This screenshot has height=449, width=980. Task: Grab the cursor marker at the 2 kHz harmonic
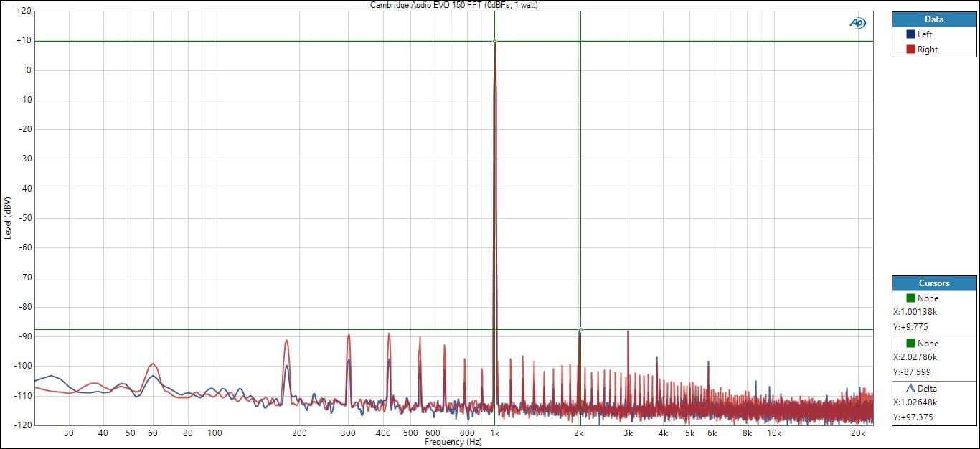tap(580, 330)
